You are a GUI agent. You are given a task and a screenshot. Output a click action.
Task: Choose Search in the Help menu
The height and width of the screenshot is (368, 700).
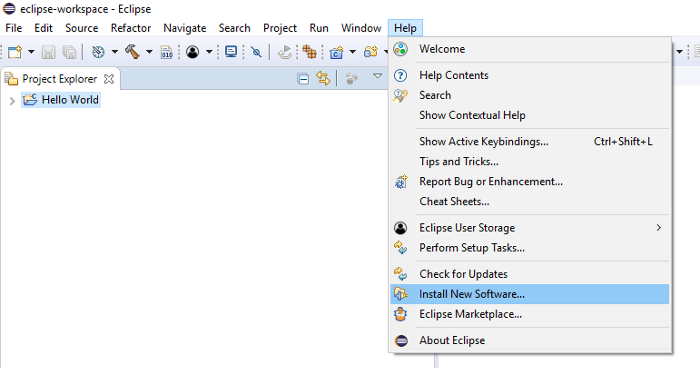529,95
